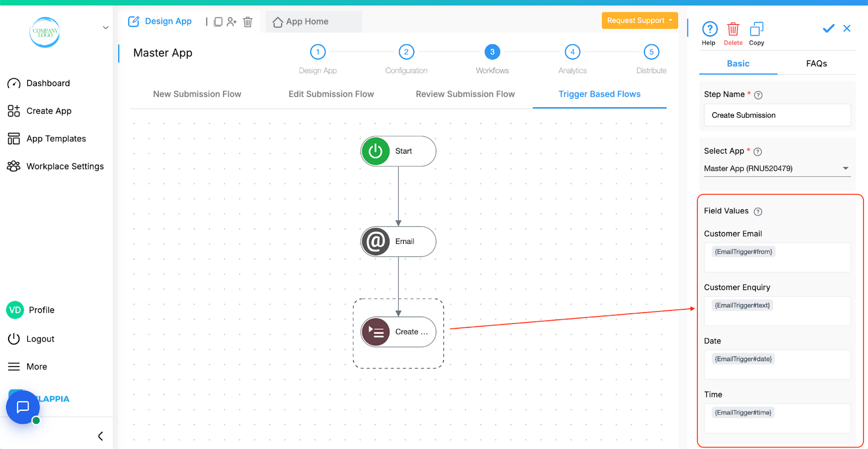Go to App Home
The height and width of the screenshot is (449, 868).
(301, 22)
